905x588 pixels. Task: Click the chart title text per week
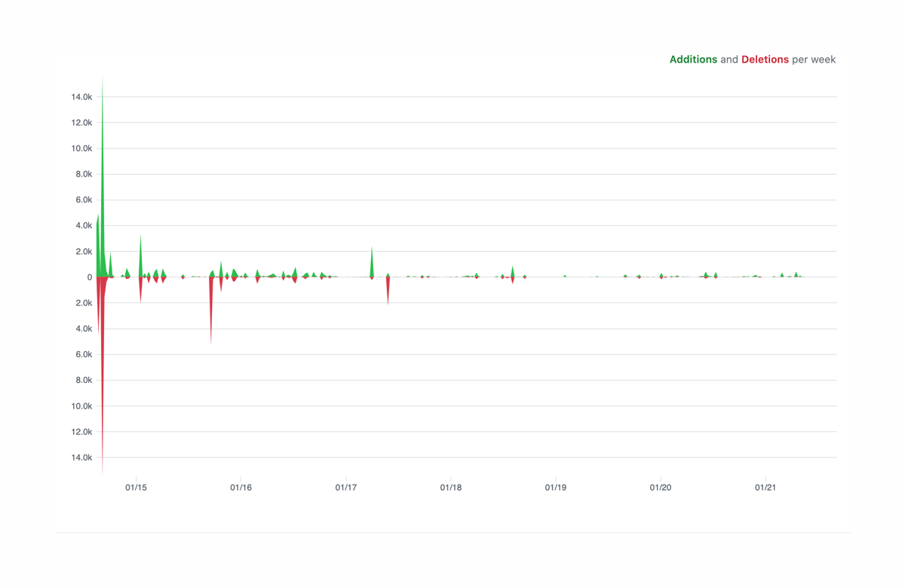click(x=815, y=59)
